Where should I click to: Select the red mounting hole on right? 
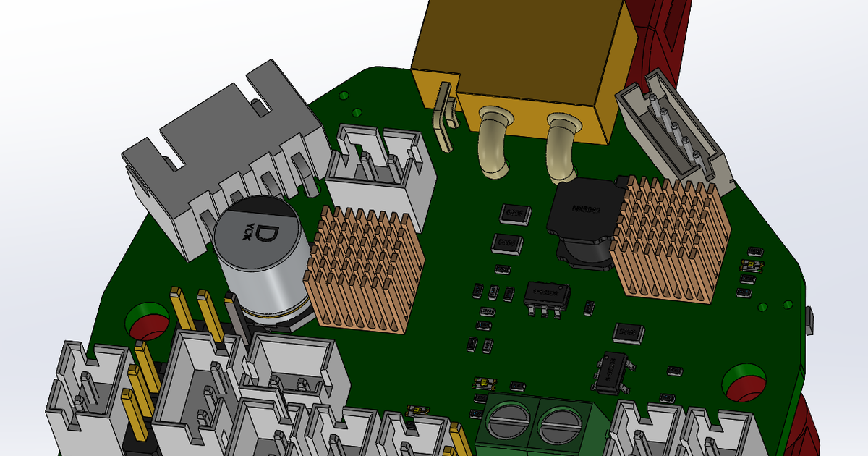tap(745, 382)
